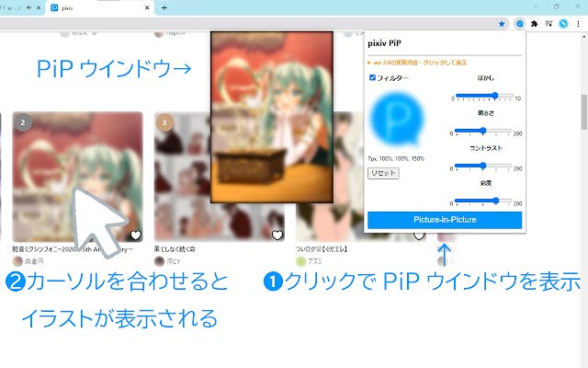Image resolution: width=588 pixels, height=368 pixels.
Task: Click the rank 2 badge on thumbnail
Action: [x=23, y=122]
